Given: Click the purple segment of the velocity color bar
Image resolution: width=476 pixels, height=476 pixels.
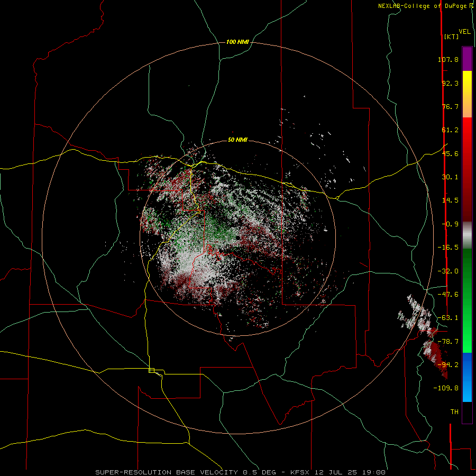Looking at the screenshot, I should (x=467, y=59).
